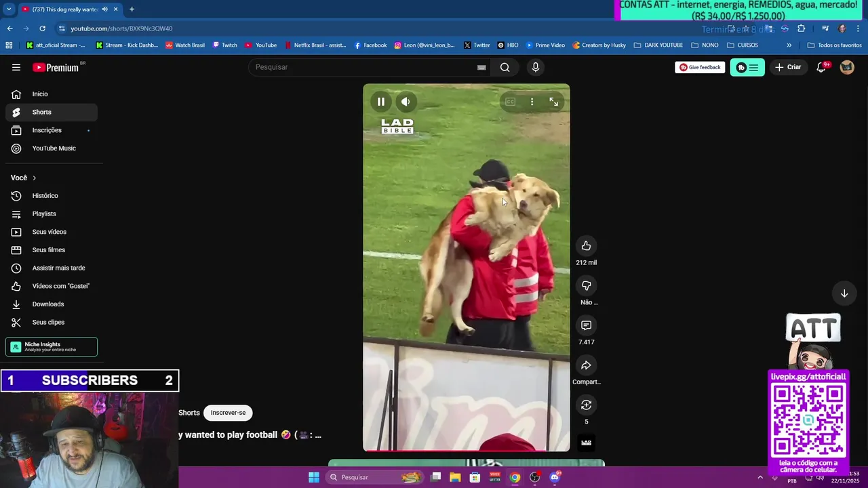Open the Windows Start menu
Screen dimensions: 868x488
(x=314, y=477)
